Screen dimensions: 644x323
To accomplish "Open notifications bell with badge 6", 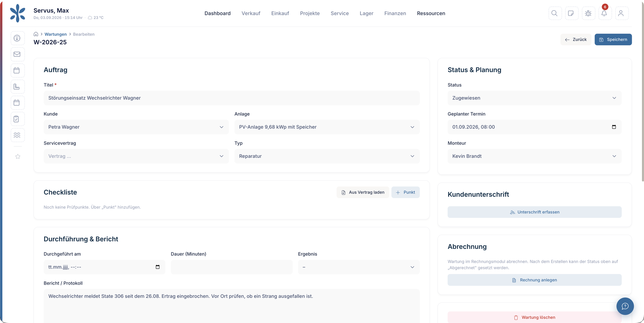I will [605, 13].
